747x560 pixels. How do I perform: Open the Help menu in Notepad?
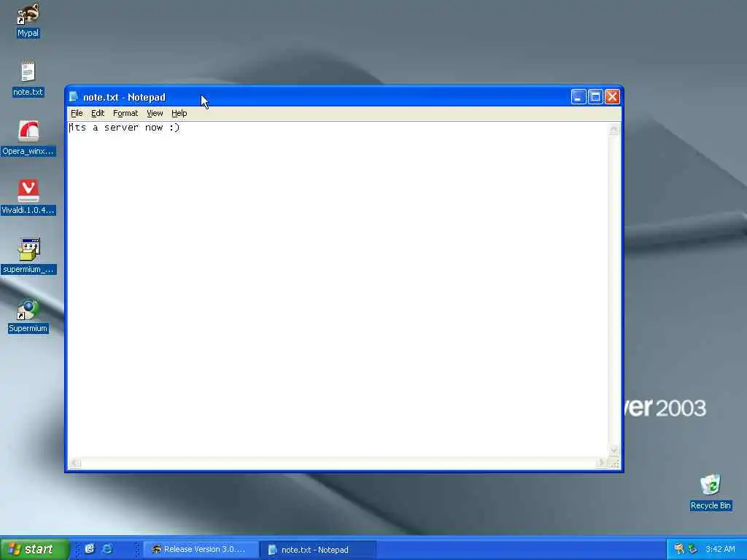point(179,113)
